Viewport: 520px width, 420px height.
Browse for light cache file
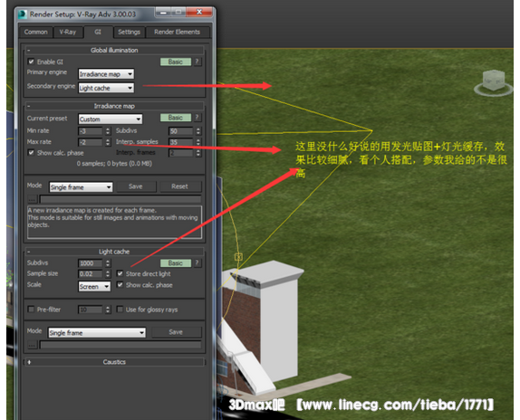click(32, 345)
